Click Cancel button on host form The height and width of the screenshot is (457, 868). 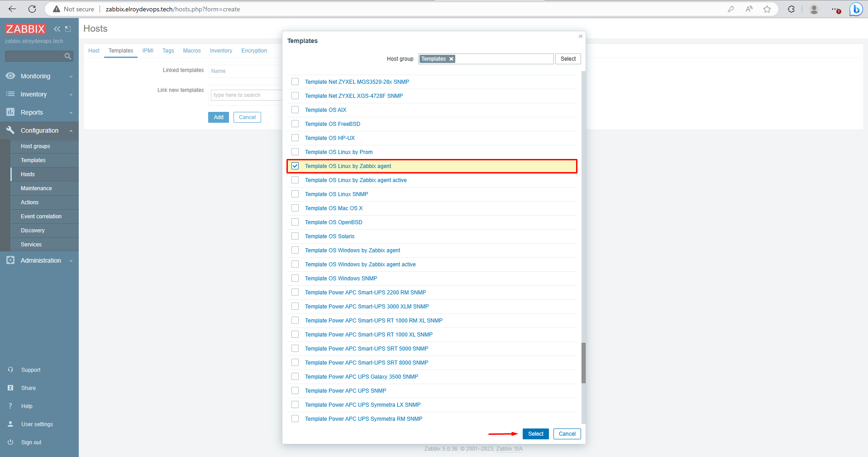tap(247, 117)
